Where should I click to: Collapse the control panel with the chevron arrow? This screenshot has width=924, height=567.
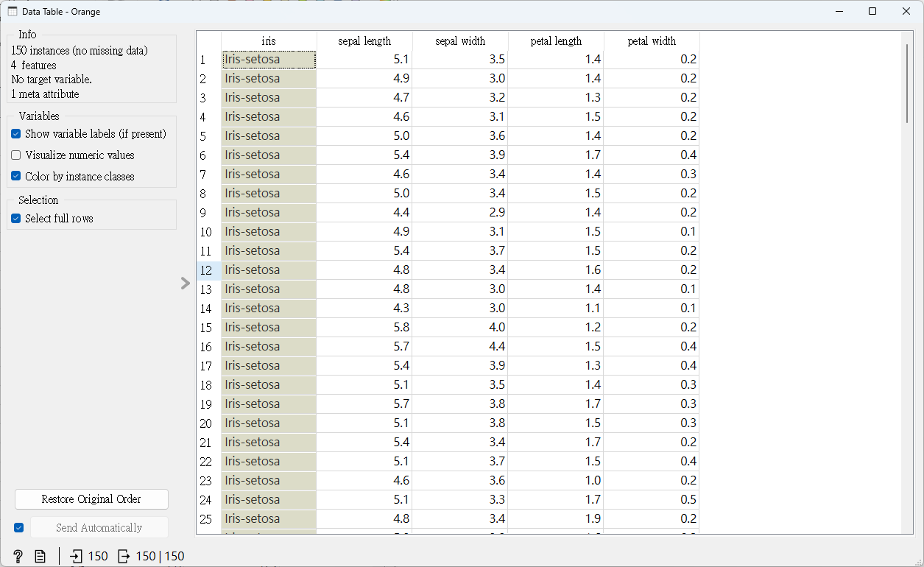click(186, 283)
